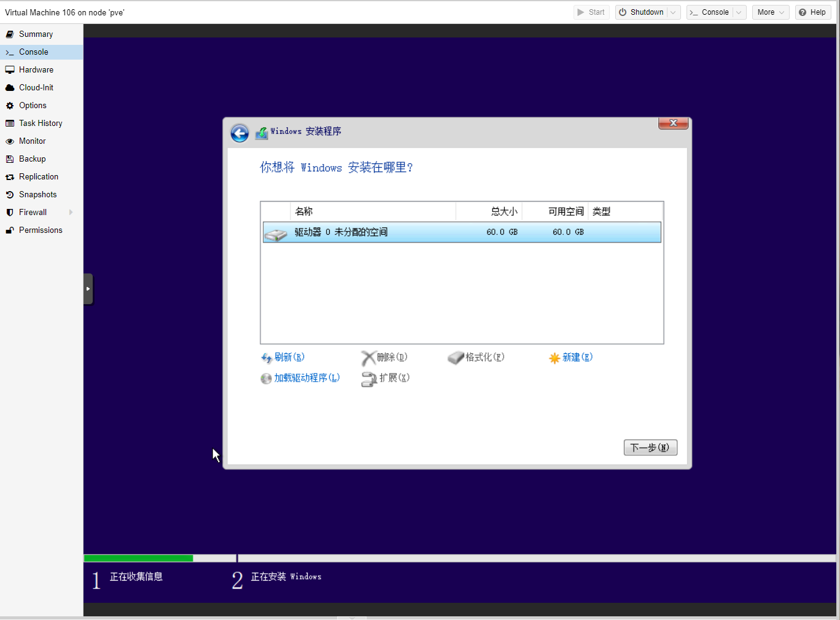Select the Drive 0 unallocated space row

[x=462, y=232]
